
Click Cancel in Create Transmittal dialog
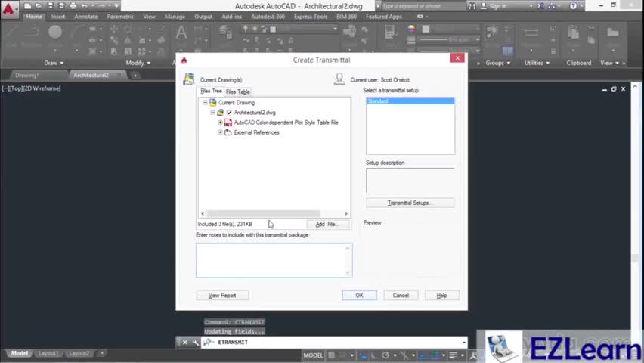tap(401, 295)
